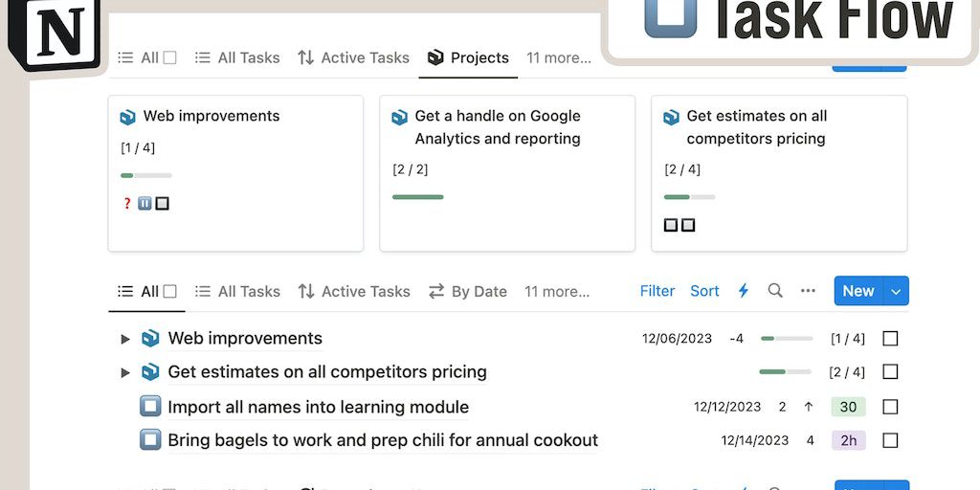Tick the Import all names task checkbox
This screenshot has height=490, width=980.
click(x=890, y=407)
